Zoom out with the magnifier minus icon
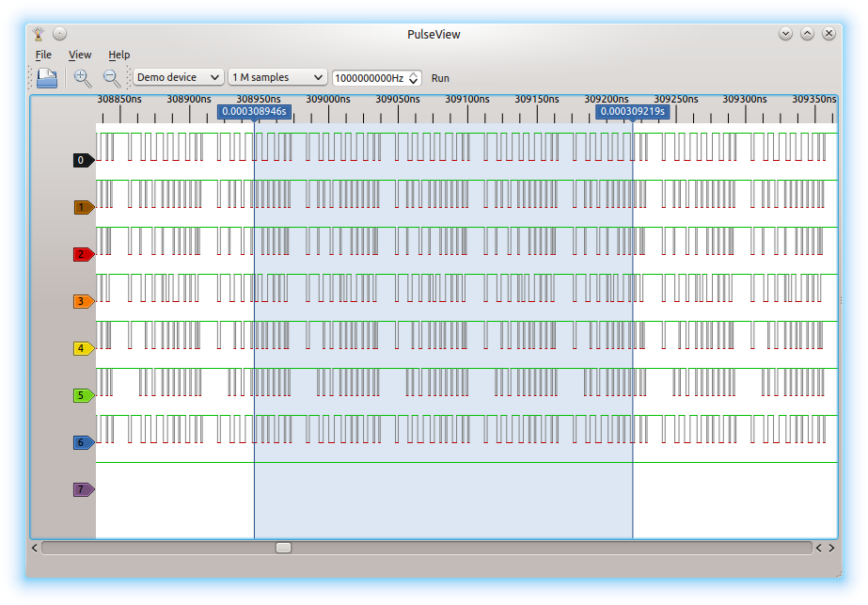 (111, 78)
